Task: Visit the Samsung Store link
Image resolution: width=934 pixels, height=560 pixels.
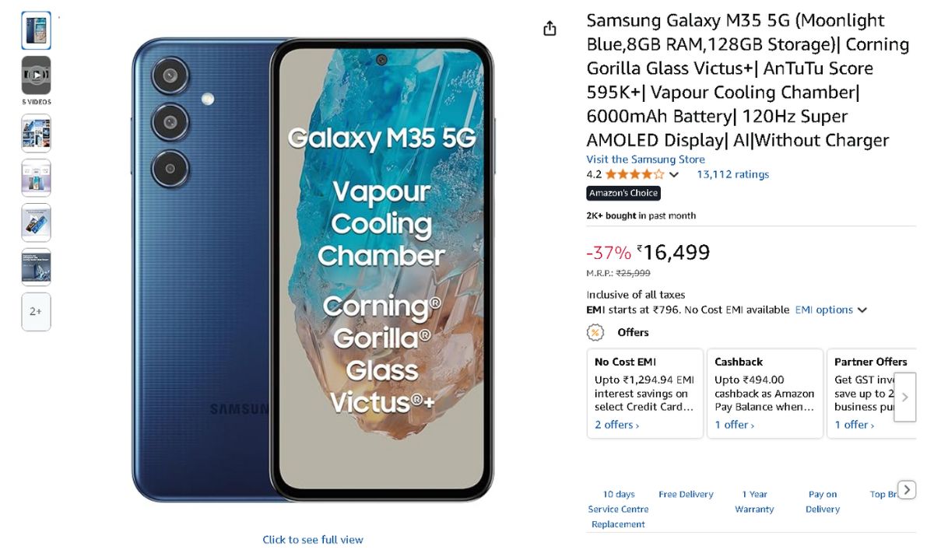Action: pos(644,159)
